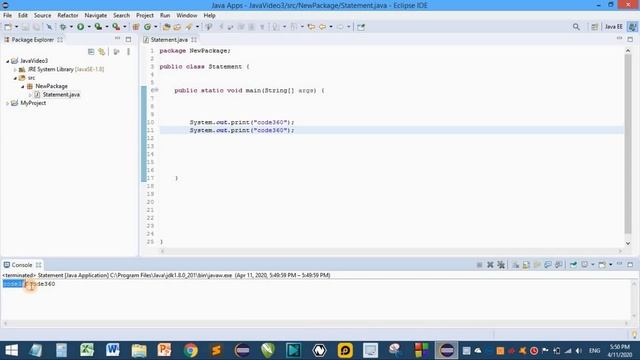This screenshot has height=360, width=640.
Task: Click the Pin Editor toolbar icon
Action: coord(361,27)
